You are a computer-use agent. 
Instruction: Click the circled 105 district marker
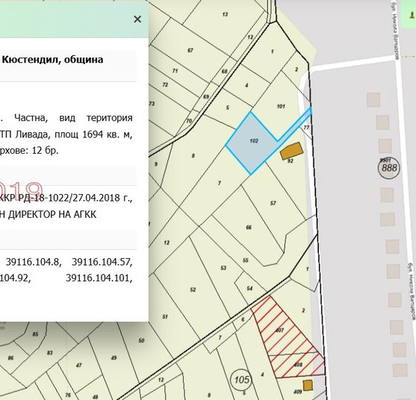[242, 379]
